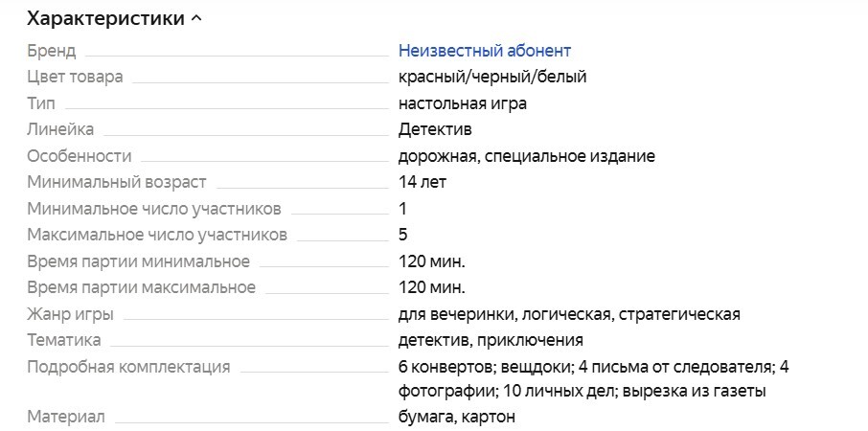868x431 pixels.
Task: Click the для вечеринки, логическая, стратегическая value
Action: pyautogui.click(x=569, y=314)
